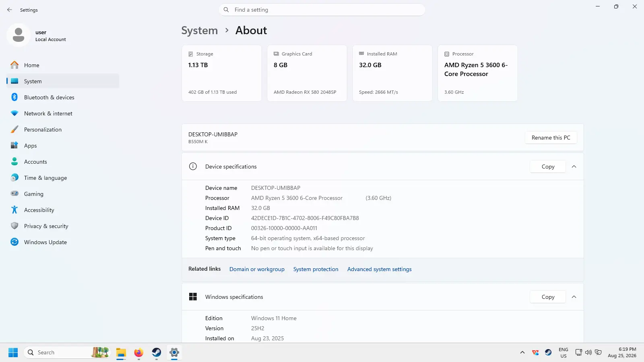Click the Installed RAM icon on its card
Screen dimensions: 644x362
pos(361,53)
